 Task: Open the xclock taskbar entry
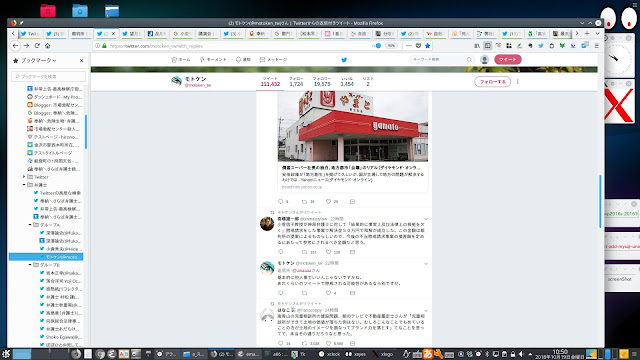coord(330,354)
